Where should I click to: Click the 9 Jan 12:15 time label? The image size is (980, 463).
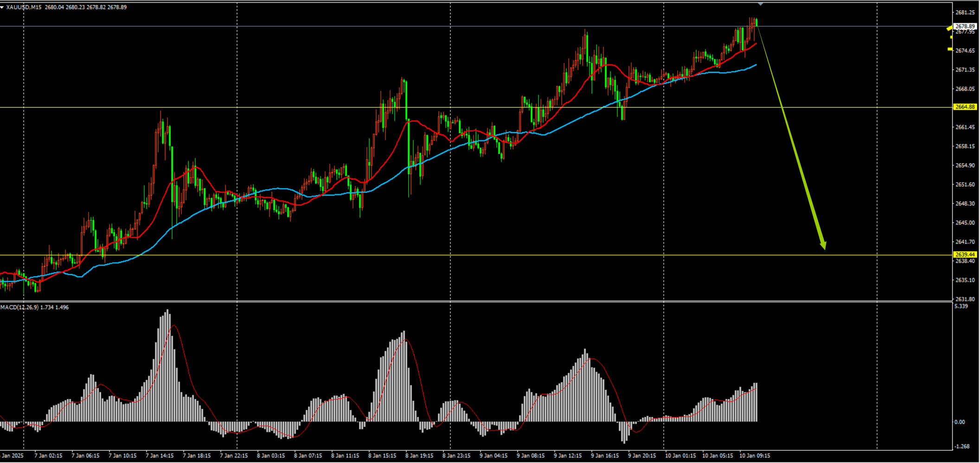(568, 456)
